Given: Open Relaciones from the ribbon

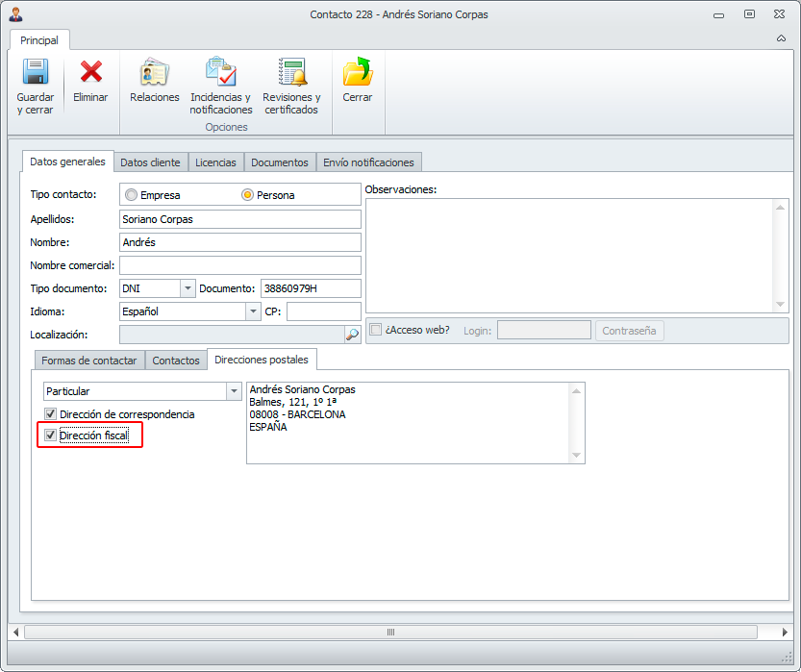Looking at the screenshot, I should [x=154, y=74].
